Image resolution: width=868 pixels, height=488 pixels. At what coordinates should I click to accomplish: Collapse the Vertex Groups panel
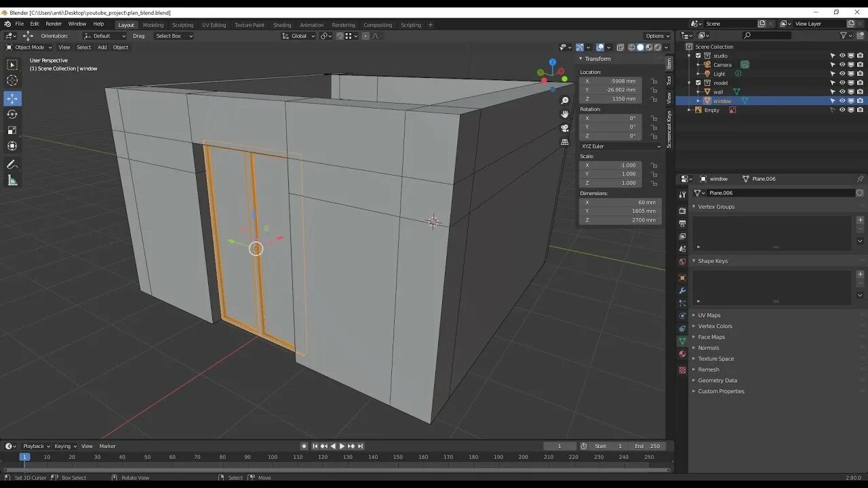point(715,207)
